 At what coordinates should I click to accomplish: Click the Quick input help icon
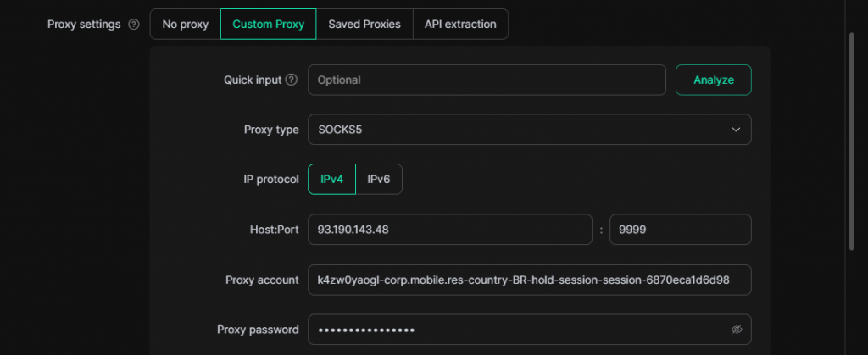[x=292, y=80]
